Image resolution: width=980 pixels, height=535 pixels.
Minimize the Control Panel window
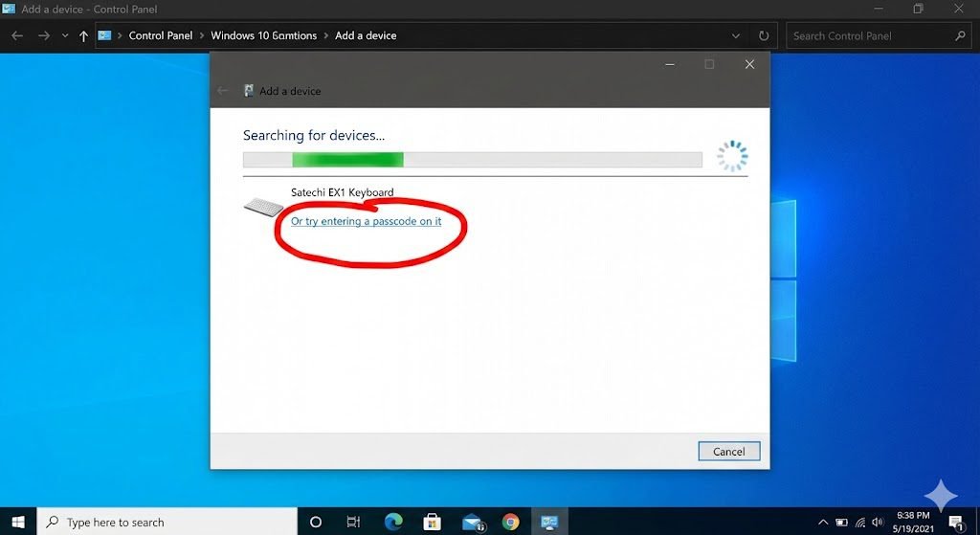coord(879,9)
